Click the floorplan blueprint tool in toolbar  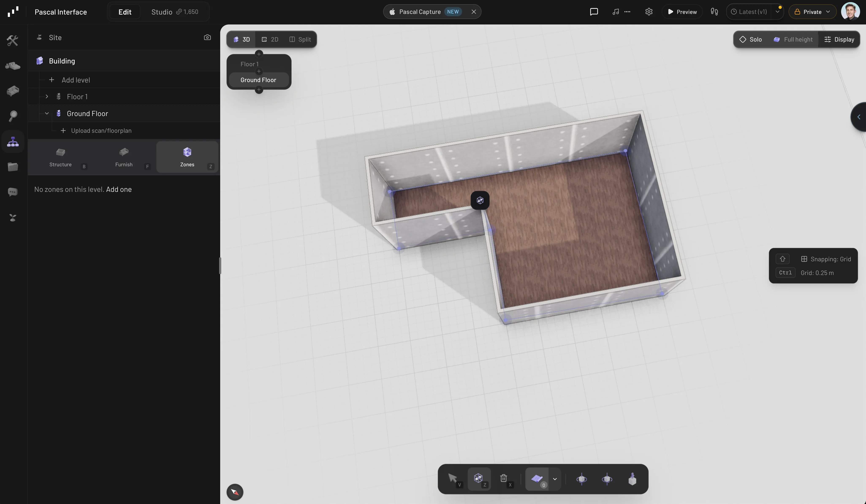point(537,479)
